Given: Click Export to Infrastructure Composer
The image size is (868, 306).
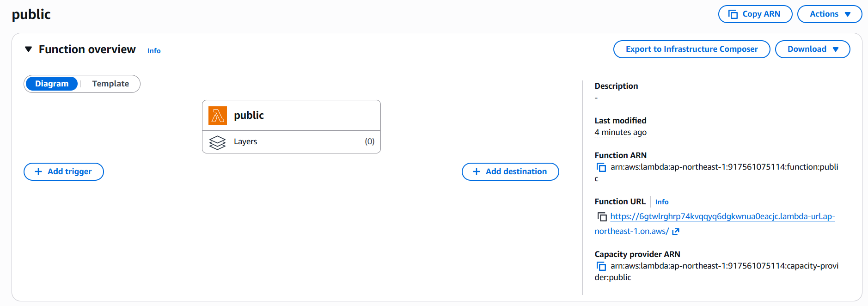Looking at the screenshot, I should pyautogui.click(x=691, y=49).
